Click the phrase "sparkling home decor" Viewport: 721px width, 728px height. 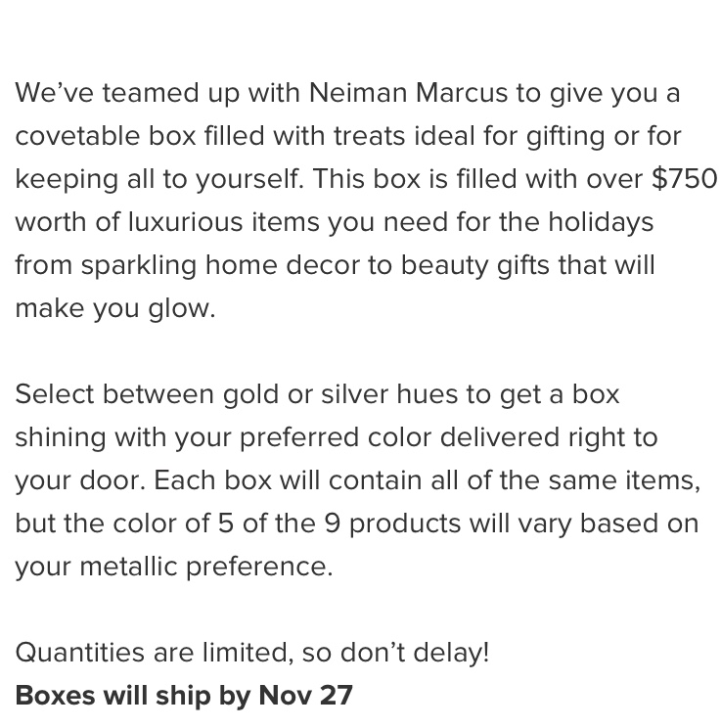tap(220, 265)
